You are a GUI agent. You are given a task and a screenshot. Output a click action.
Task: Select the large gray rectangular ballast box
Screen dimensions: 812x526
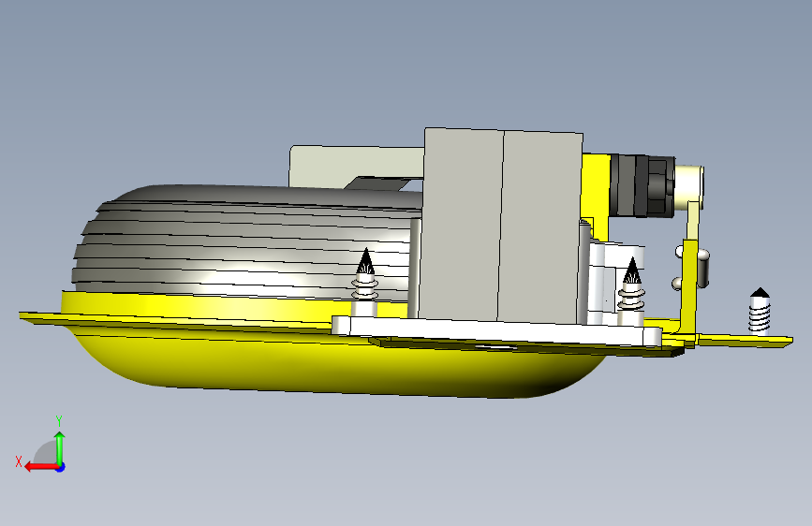point(500,226)
